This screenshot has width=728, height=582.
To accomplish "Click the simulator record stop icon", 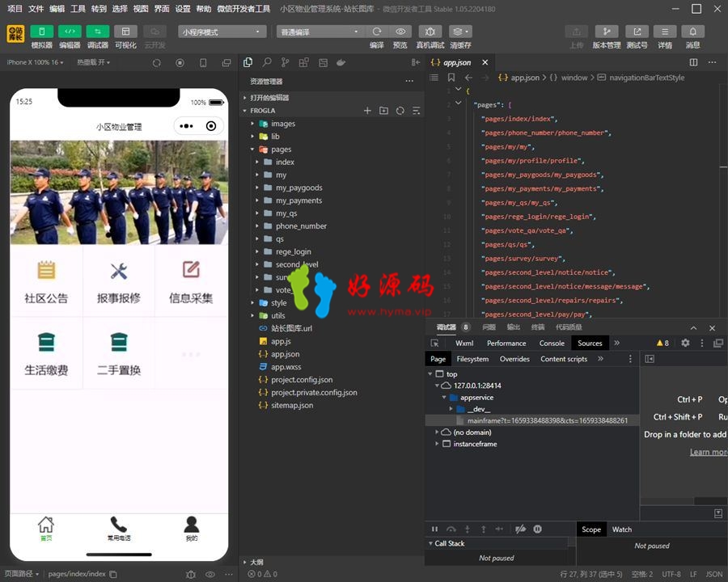I will [180, 63].
